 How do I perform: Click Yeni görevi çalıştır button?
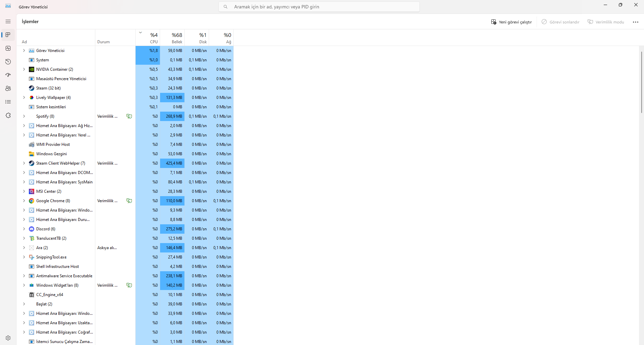click(511, 22)
